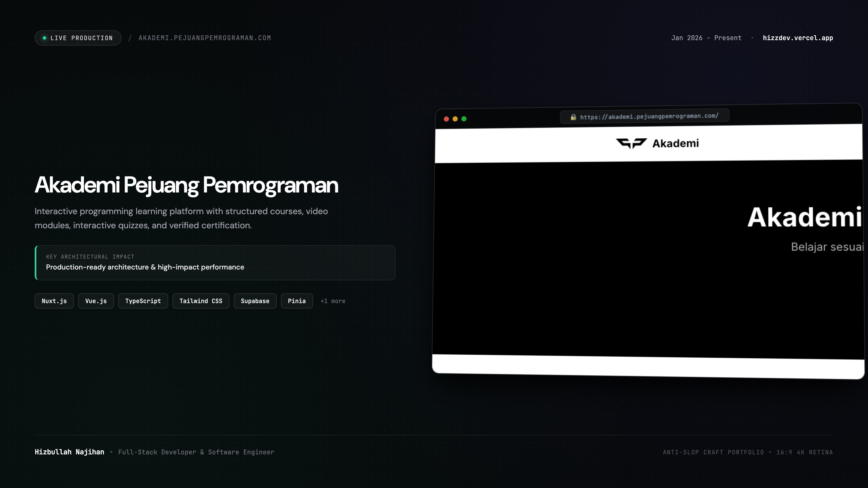Click the LIVE PRODUCTION status badge
The width and height of the screenshot is (868, 488).
click(x=78, y=38)
